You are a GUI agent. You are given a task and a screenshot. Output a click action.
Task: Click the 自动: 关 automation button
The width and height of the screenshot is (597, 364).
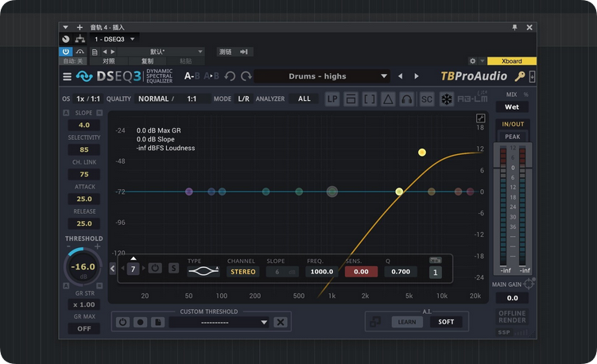(x=72, y=61)
